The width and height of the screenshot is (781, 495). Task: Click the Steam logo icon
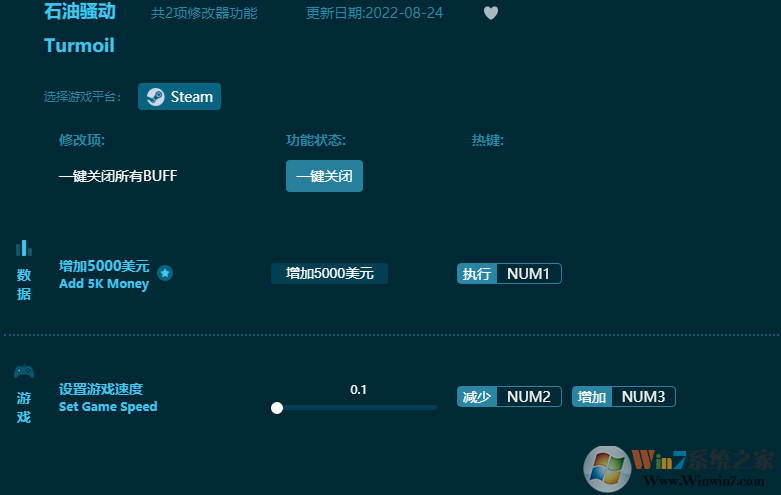point(155,97)
